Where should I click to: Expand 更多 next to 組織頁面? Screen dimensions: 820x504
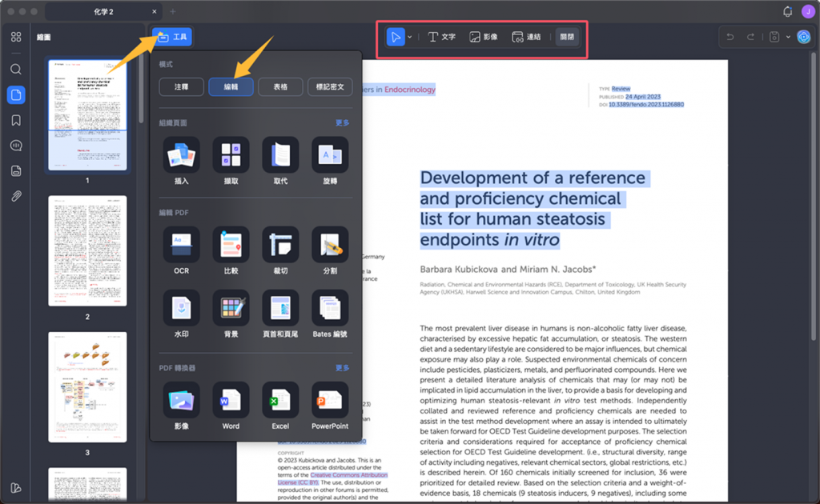coord(342,123)
